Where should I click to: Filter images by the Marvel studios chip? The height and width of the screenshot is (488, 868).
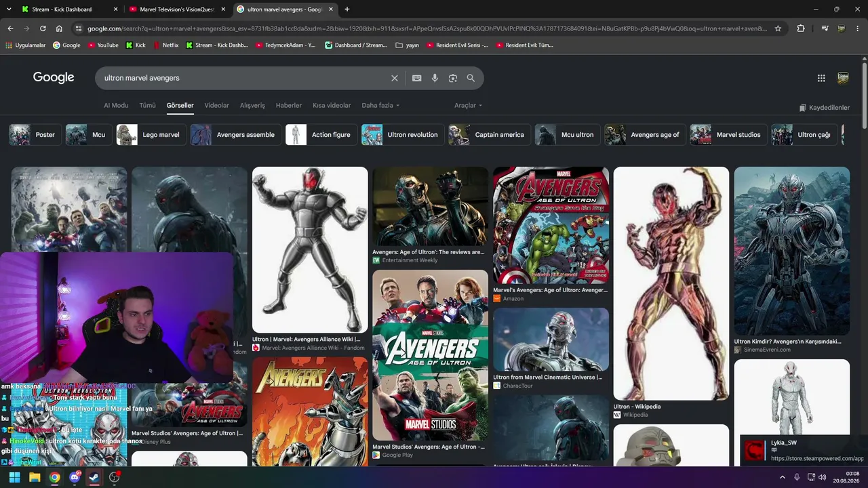728,135
